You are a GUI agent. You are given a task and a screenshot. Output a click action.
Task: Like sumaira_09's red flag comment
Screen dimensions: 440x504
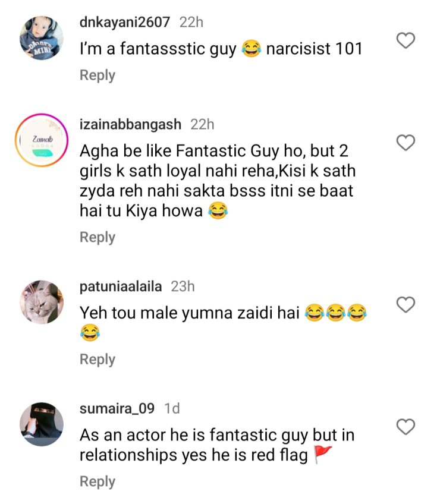coord(406,427)
